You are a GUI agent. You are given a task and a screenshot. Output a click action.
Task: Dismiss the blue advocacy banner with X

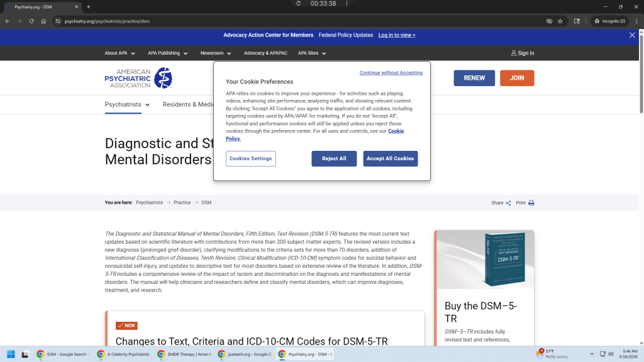click(x=632, y=35)
